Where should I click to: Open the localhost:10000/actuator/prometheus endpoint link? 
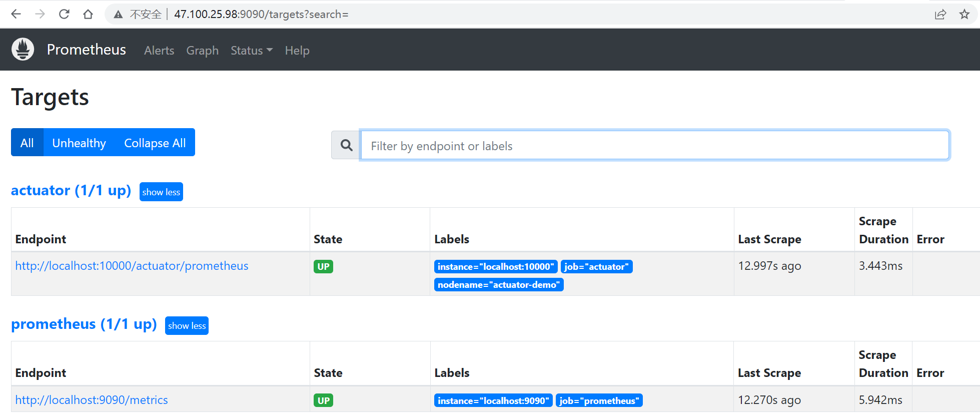tap(132, 266)
